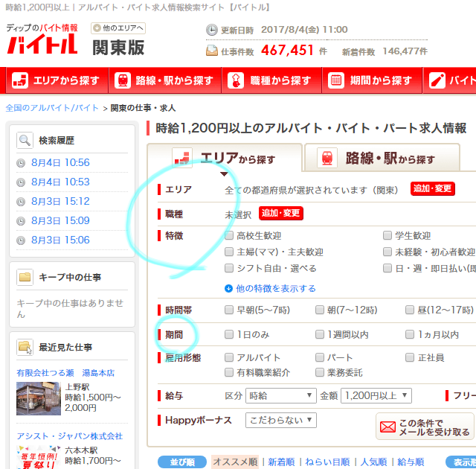Click the 夏祭り thumbnail for 六本木駅 job
476x469 pixels.
point(39,457)
